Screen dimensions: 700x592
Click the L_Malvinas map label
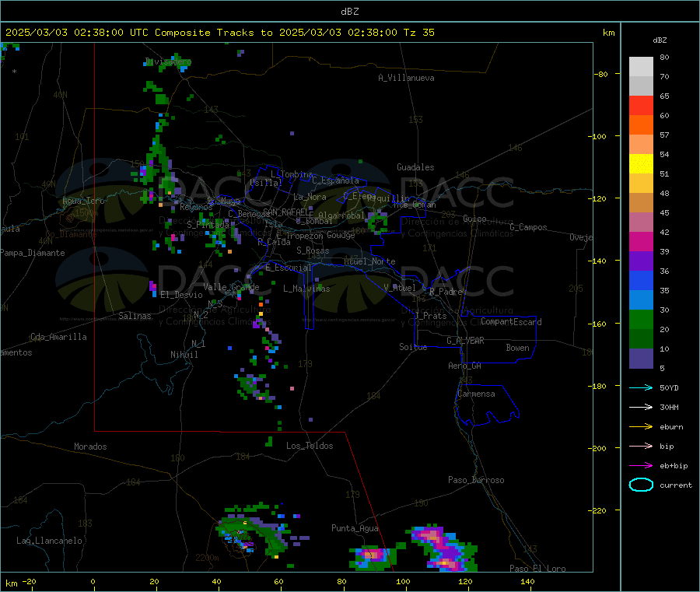pyautogui.click(x=306, y=289)
